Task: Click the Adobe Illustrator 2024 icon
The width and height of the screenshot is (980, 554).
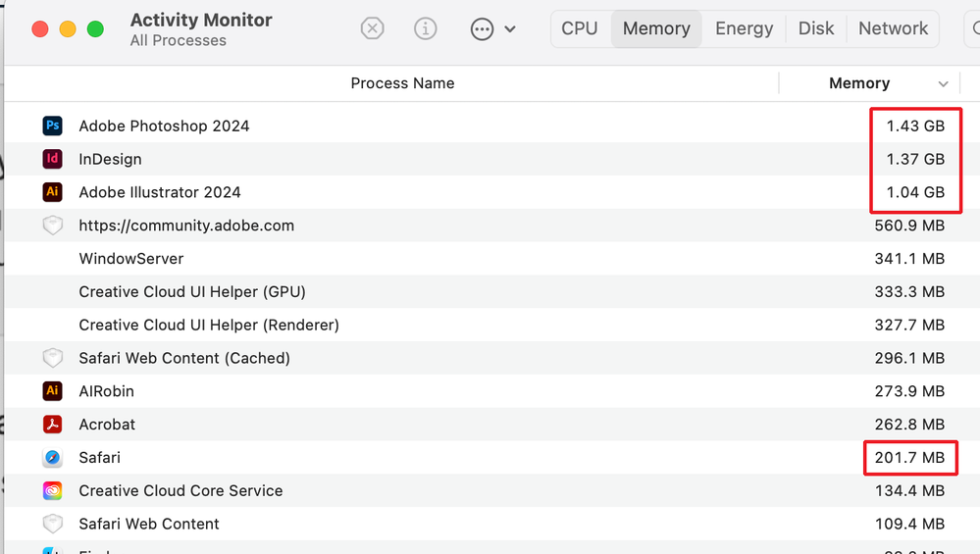Action: tap(53, 192)
